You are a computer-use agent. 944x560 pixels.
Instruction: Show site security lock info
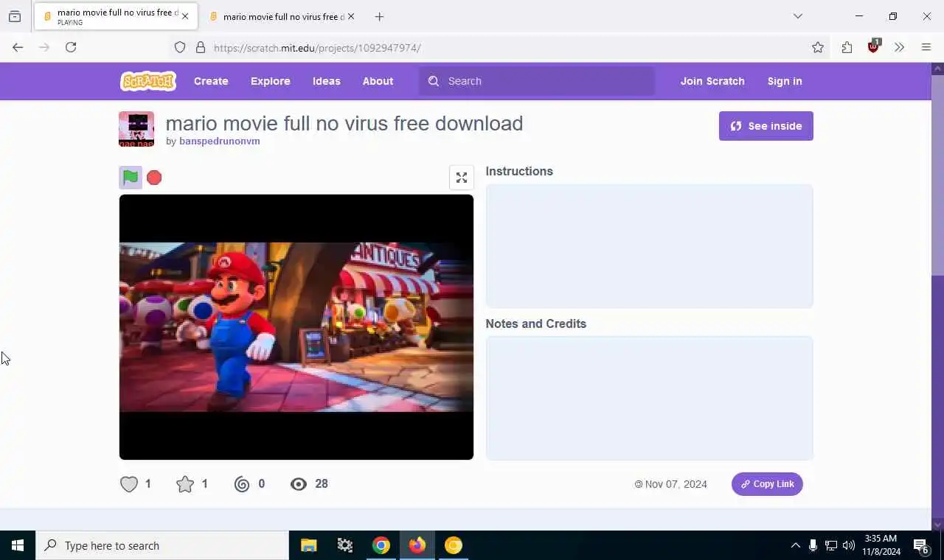201,48
